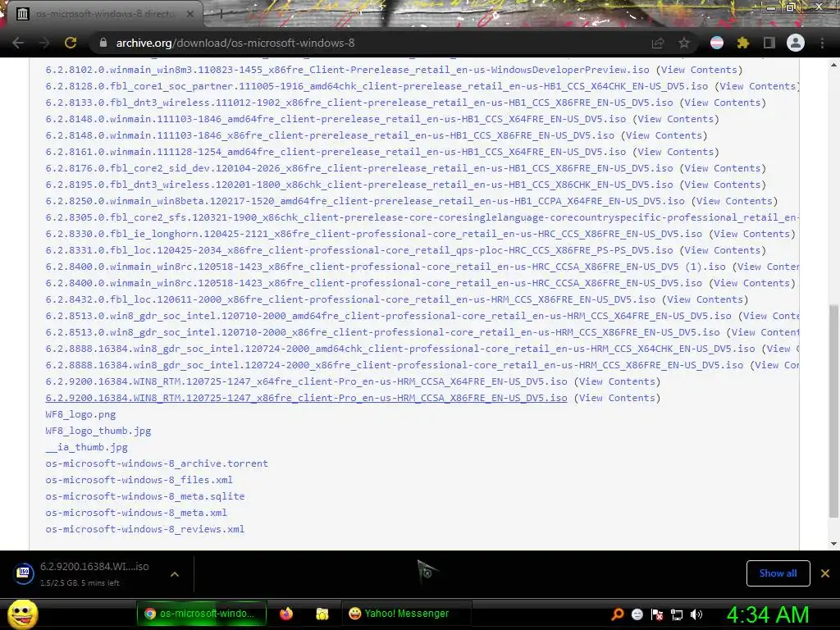The height and width of the screenshot is (630, 840).
Task: Open WF8_logo.png file link
Action: (80, 414)
